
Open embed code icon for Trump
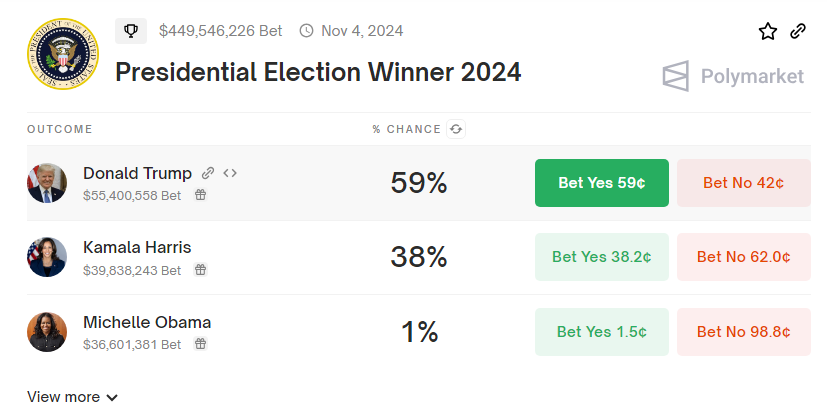(230, 173)
